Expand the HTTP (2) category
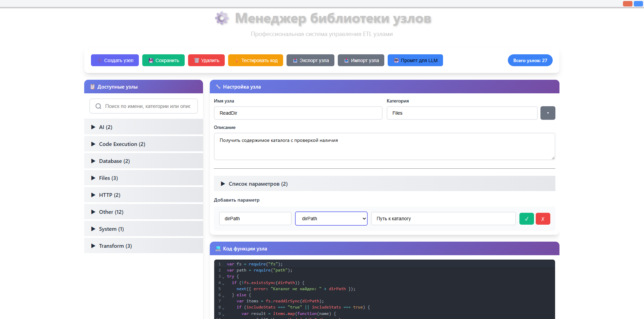This screenshot has height=319, width=644. [144, 195]
